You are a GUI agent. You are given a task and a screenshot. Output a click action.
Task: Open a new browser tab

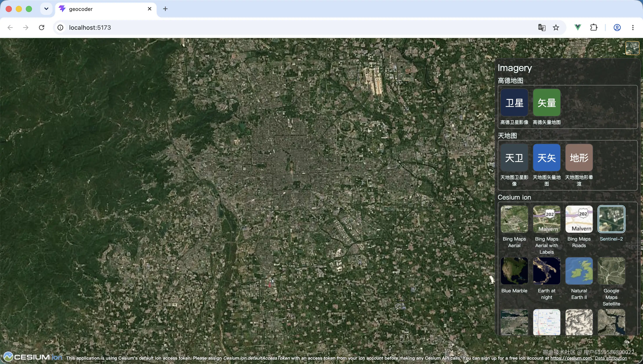[x=165, y=9]
